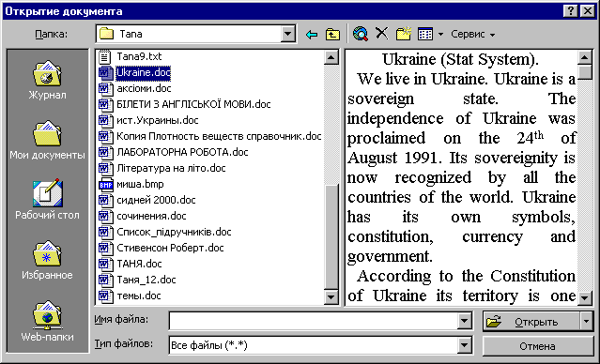Select the file name сидней 2000.doc

[156, 201]
